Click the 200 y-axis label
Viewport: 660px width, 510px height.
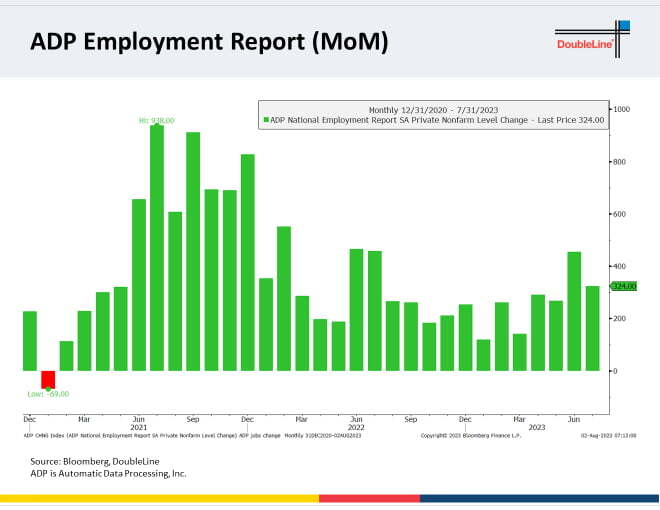point(619,319)
